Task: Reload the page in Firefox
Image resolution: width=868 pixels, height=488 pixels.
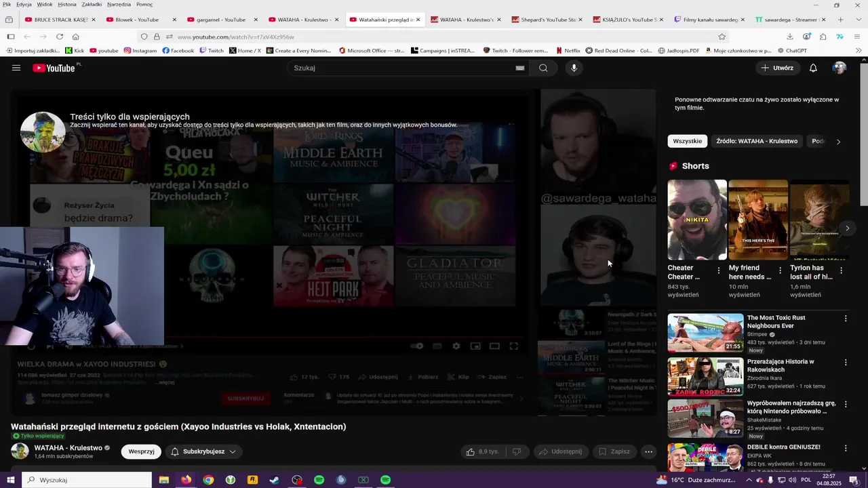Action: click(x=60, y=37)
